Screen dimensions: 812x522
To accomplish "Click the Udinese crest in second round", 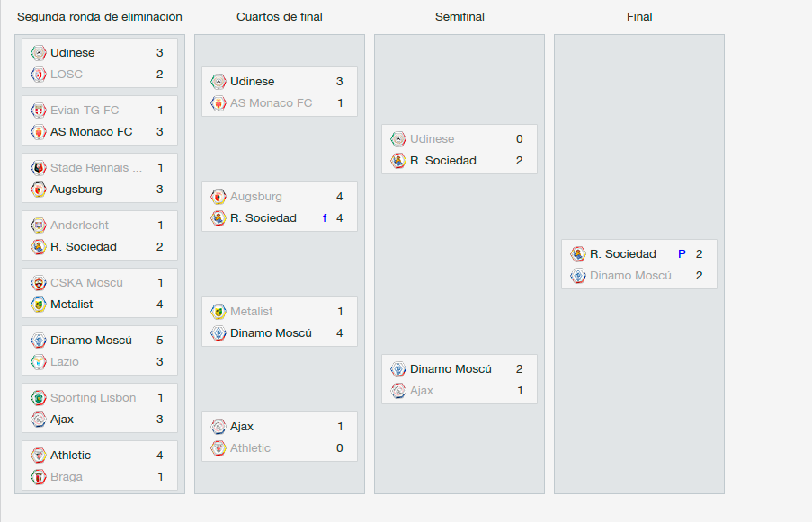I will click(39, 53).
